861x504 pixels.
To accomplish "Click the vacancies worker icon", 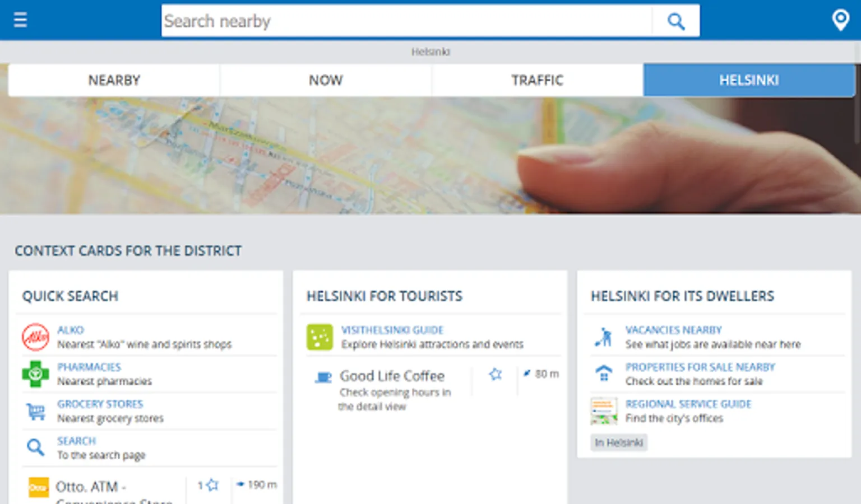I will click(x=603, y=337).
